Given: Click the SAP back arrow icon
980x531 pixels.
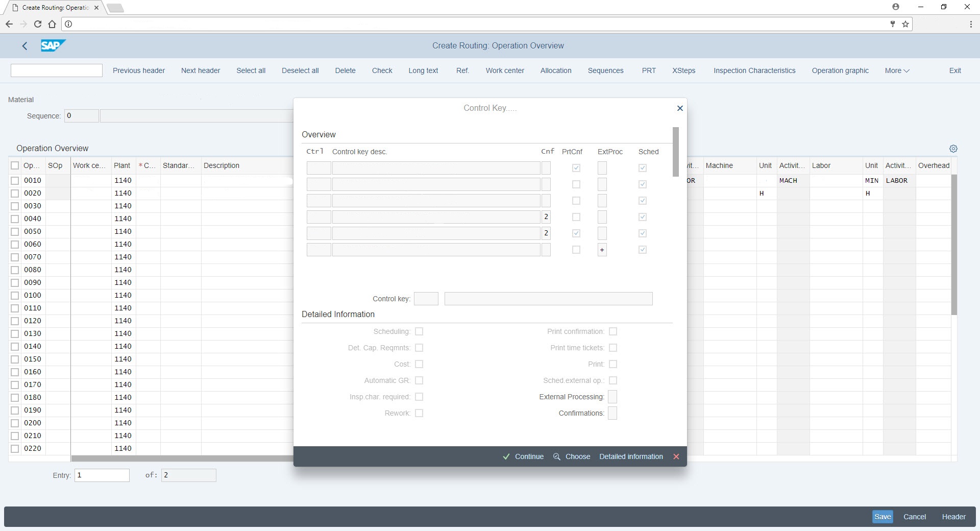Looking at the screenshot, I should 24,46.
